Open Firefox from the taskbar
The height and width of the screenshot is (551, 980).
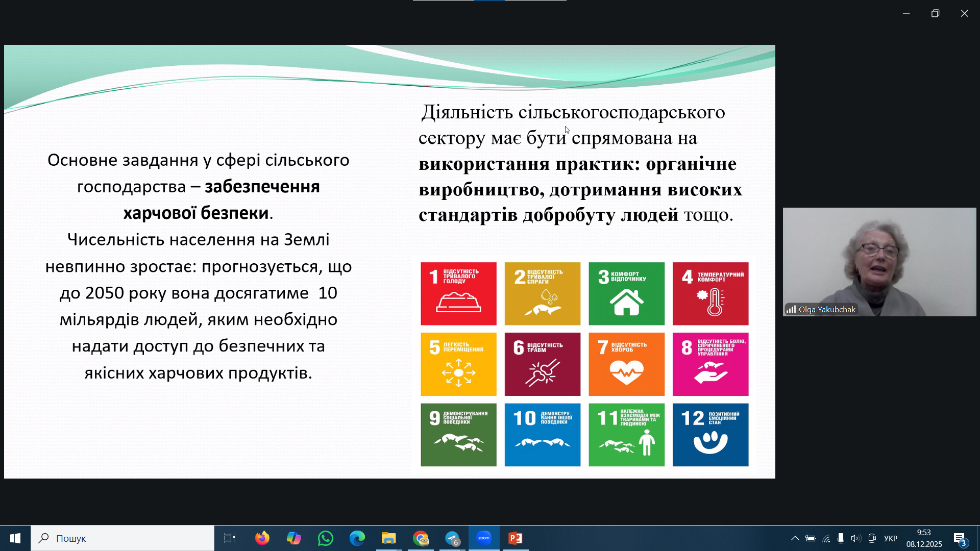[262, 538]
